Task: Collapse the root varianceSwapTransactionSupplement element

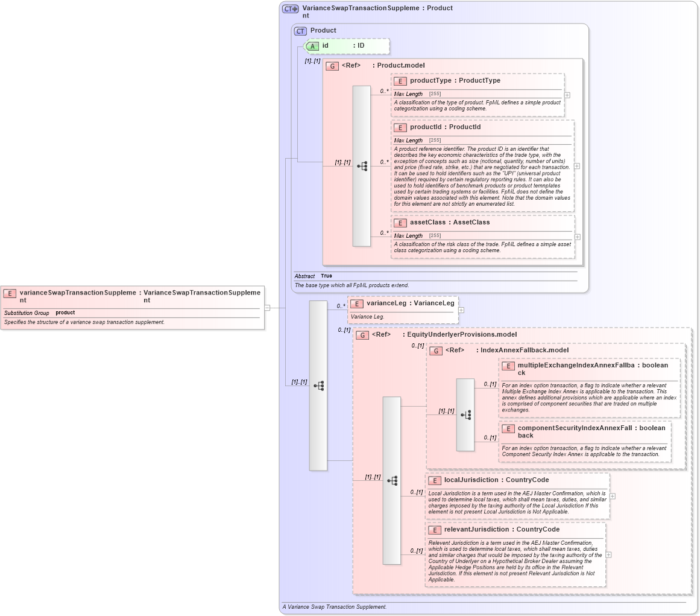Action: point(268,308)
